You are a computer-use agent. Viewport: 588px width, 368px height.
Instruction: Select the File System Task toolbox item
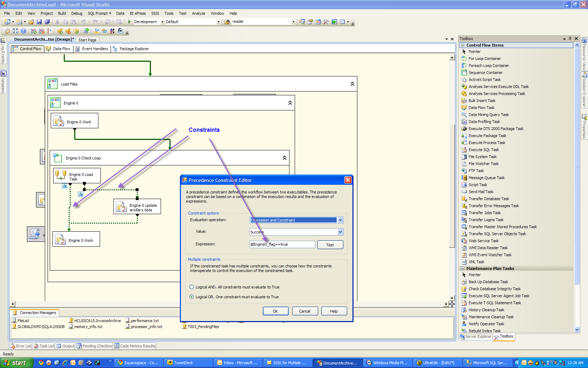[482, 157]
